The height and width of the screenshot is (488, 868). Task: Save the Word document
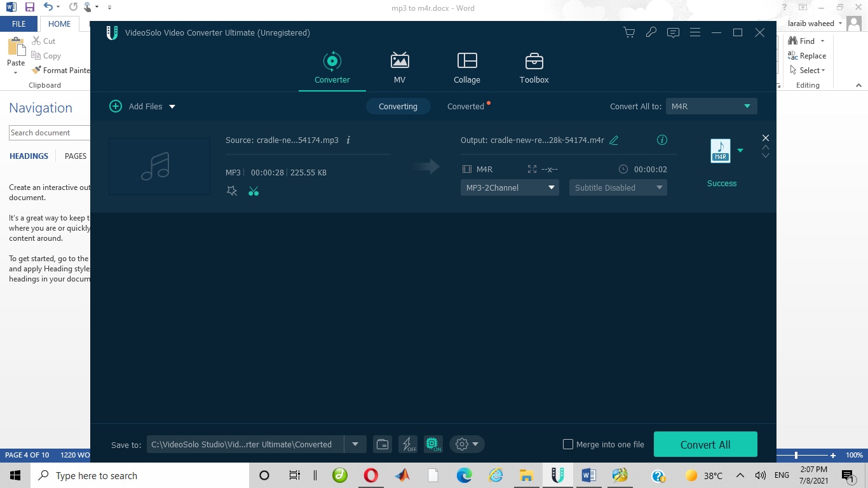pyautogui.click(x=29, y=7)
